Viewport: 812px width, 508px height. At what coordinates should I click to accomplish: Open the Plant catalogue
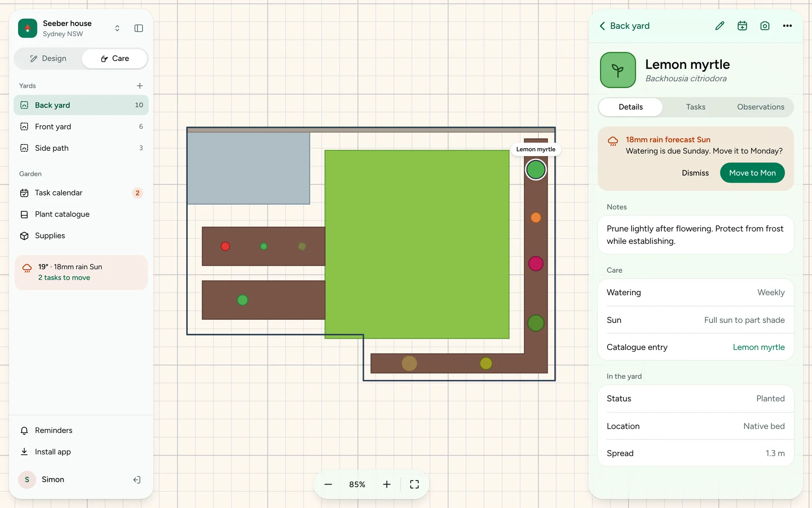click(81, 214)
